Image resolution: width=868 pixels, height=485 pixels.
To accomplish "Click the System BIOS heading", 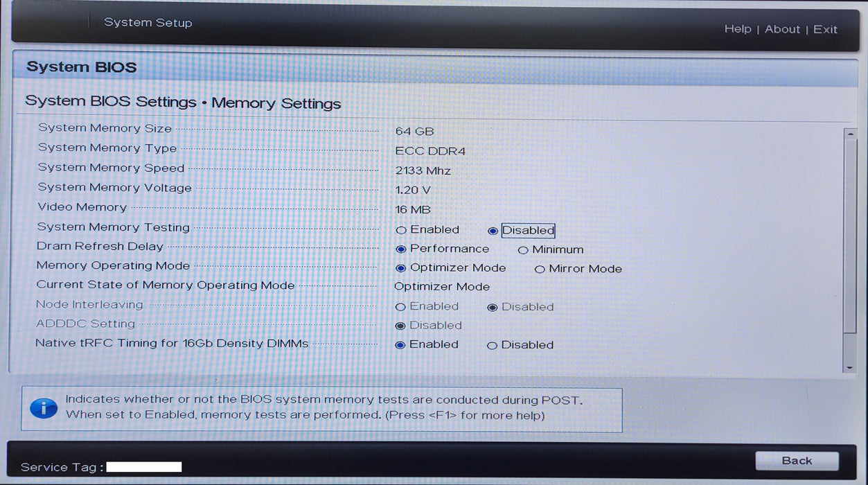I will tap(81, 67).
